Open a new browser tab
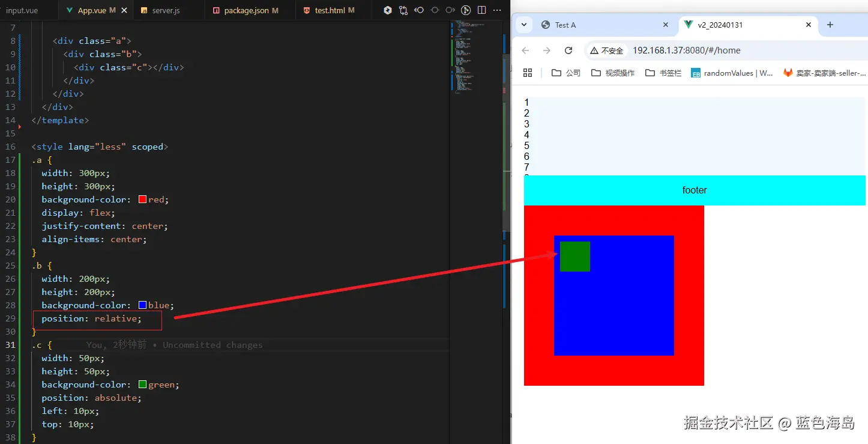 click(x=830, y=25)
